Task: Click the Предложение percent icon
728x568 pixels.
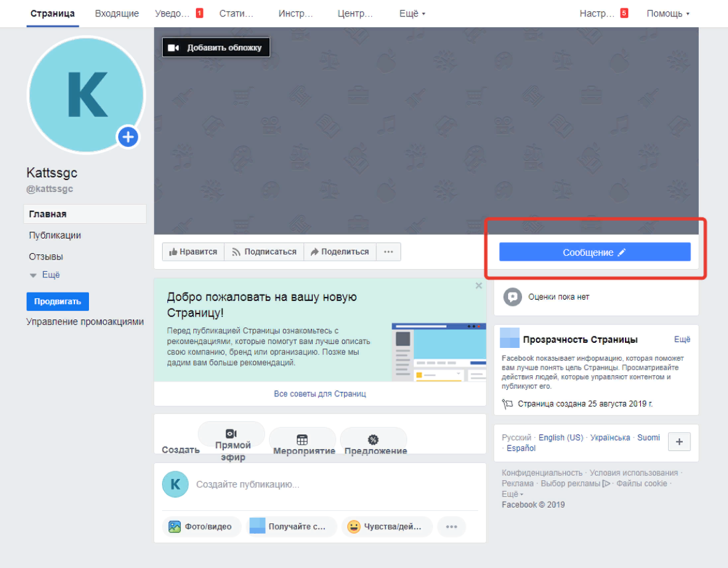Action: point(373,440)
